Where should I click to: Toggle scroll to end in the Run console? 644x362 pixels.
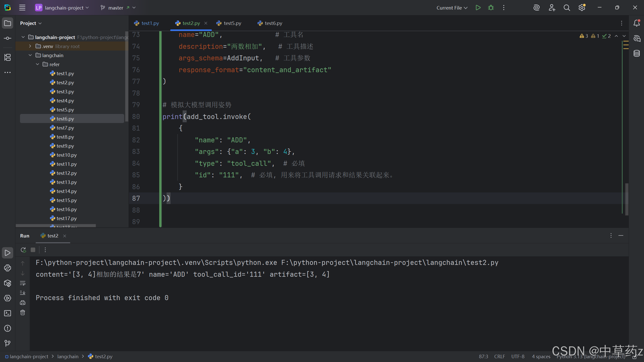coord(23,293)
